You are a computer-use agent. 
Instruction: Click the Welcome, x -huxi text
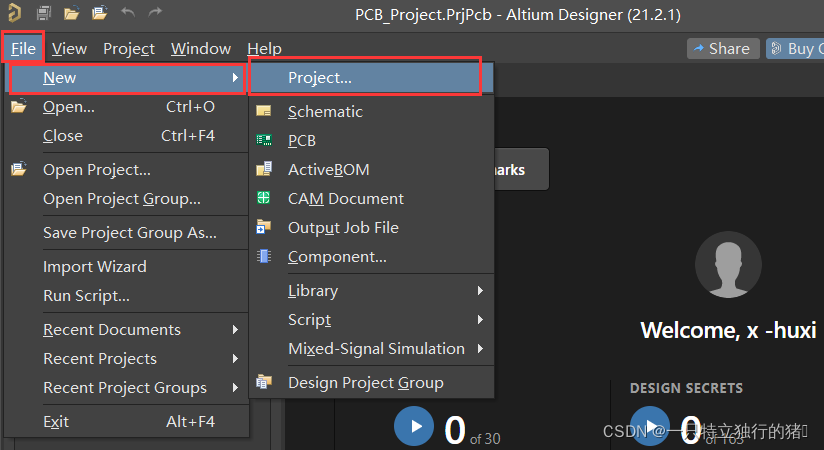(728, 330)
